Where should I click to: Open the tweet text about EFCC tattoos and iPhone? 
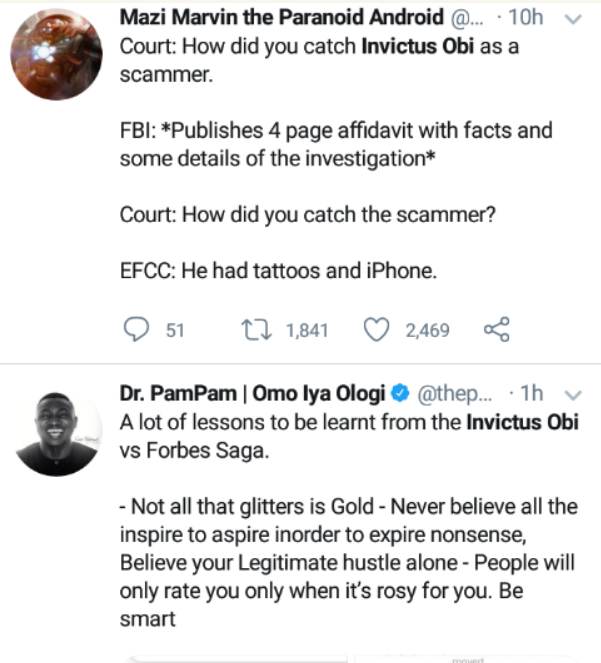(x=278, y=271)
